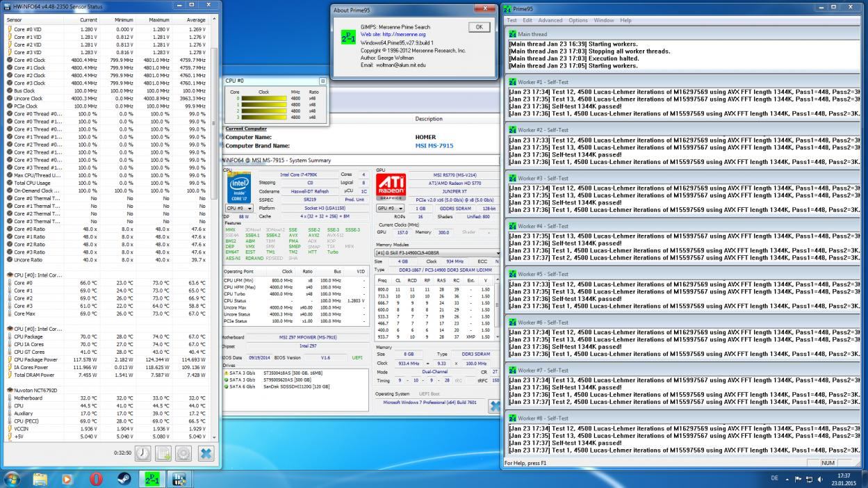
Task: Click the green Prime95 logo in About dialog
Action: 348,38
